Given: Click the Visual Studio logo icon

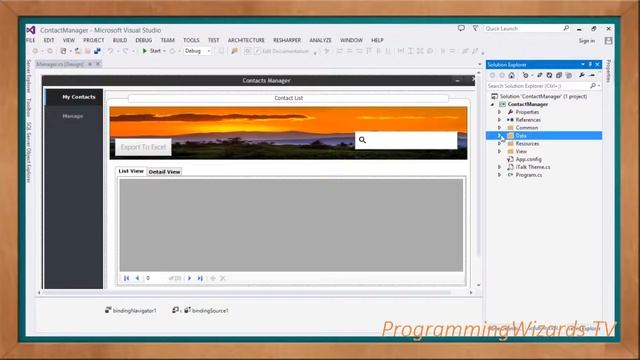Looking at the screenshot, I should [x=31, y=30].
